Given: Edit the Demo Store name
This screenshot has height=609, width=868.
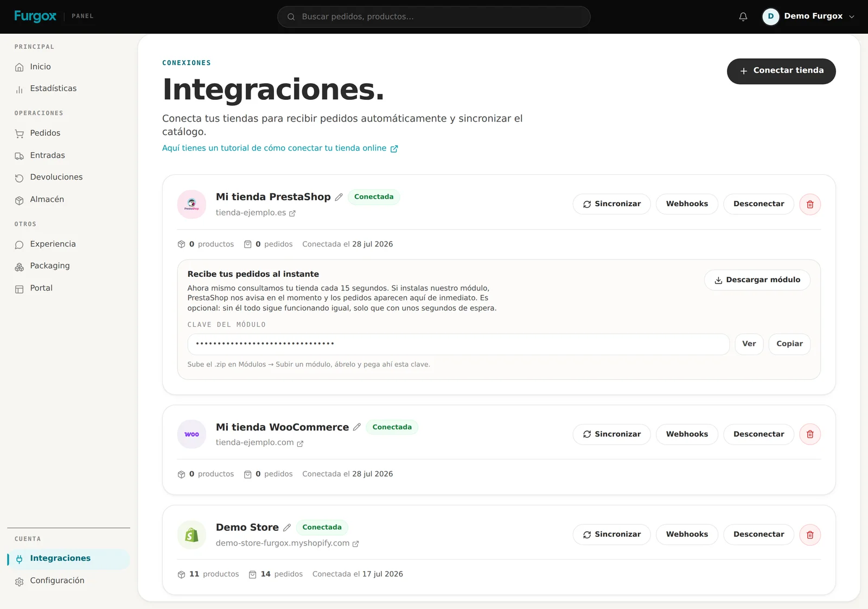Looking at the screenshot, I should click(x=287, y=528).
